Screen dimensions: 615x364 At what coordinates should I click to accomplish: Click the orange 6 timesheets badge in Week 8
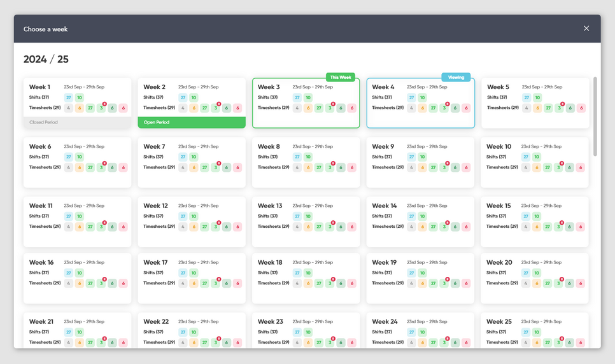(x=308, y=167)
